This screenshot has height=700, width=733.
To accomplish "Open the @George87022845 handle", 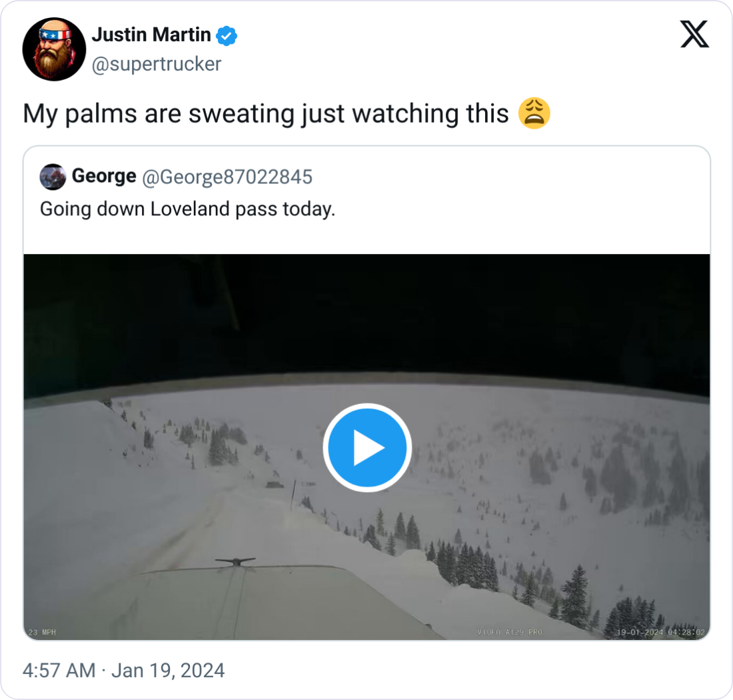I will coord(227,177).
